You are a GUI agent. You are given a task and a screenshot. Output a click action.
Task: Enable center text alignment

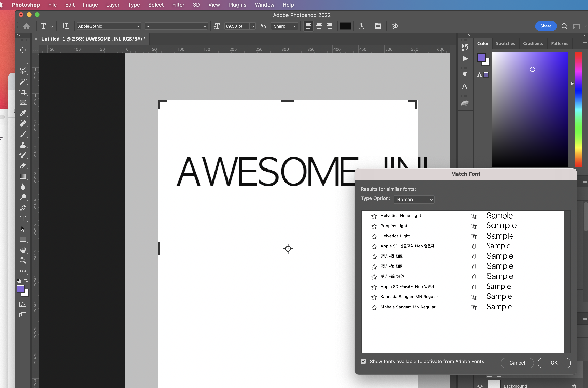coord(319,26)
